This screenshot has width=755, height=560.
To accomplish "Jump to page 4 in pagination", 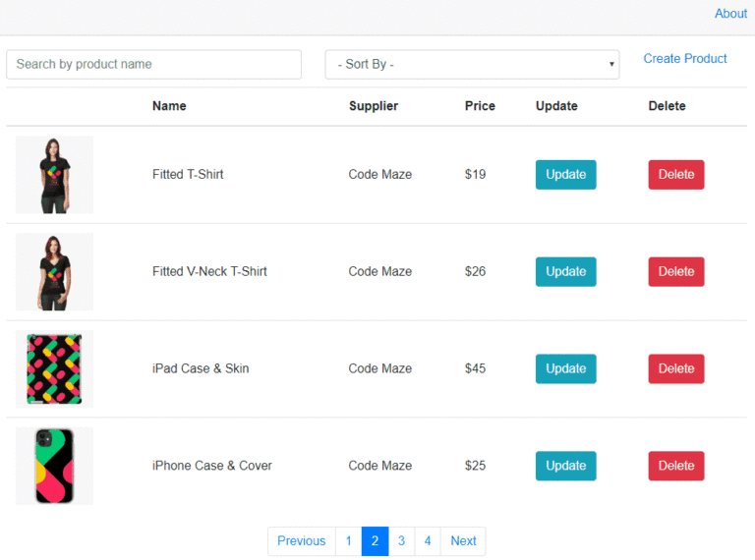I will 427,541.
